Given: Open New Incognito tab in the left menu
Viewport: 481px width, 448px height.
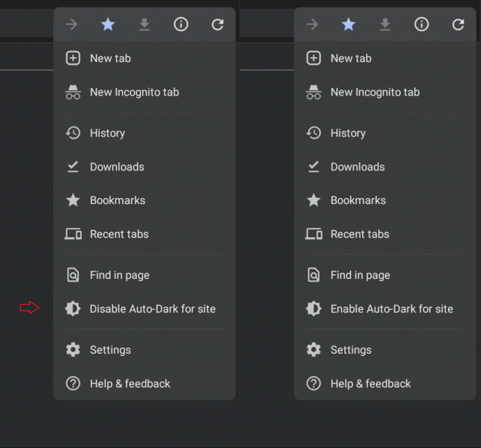Looking at the screenshot, I should pos(134,92).
